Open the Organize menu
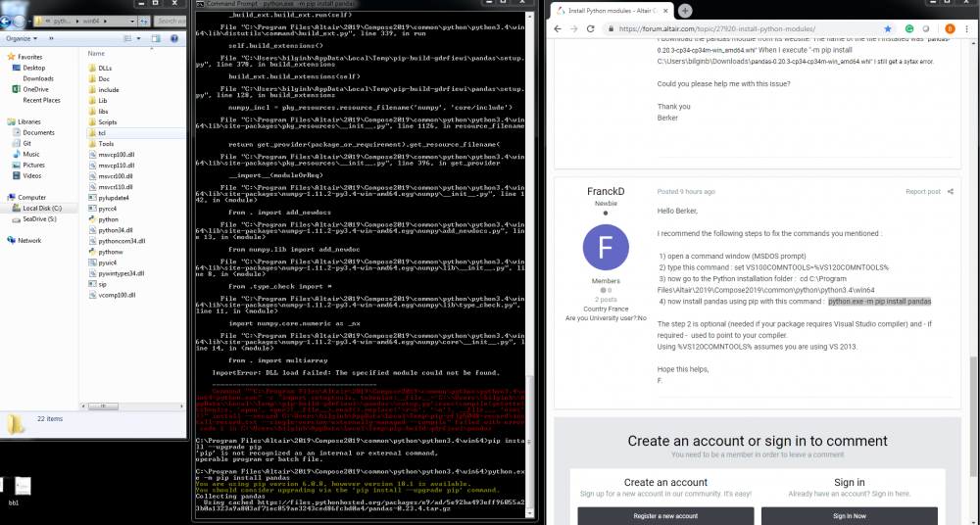980x525 pixels. point(22,39)
